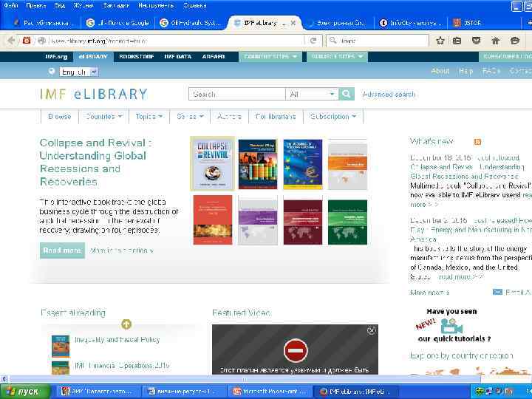Click the Pocket shield icon in toolbar
This screenshot has height=399, width=532.
tap(477, 41)
